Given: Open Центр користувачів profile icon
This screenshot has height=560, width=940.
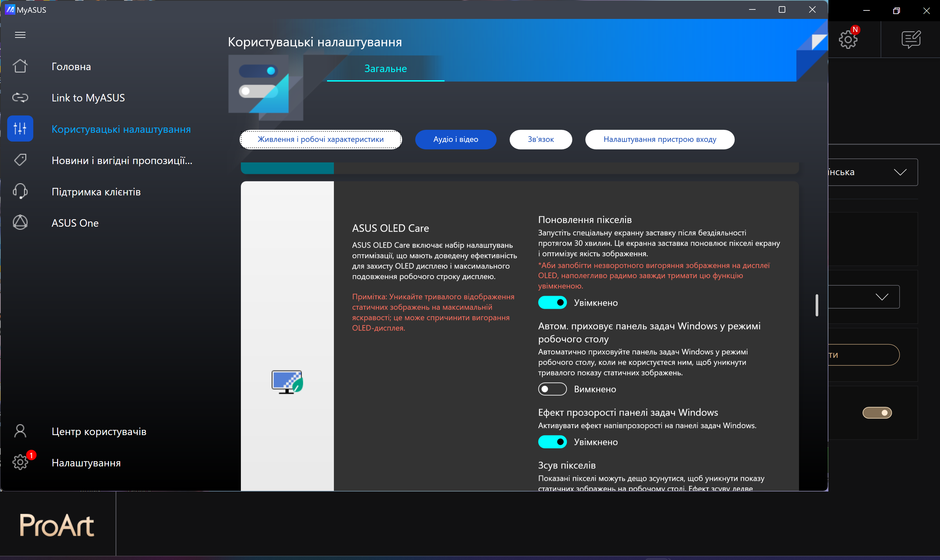Looking at the screenshot, I should pyautogui.click(x=20, y=431).
